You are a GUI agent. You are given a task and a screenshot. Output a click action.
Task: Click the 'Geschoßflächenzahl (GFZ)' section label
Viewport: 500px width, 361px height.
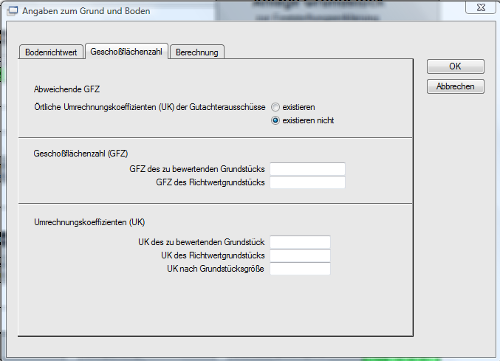81,154
